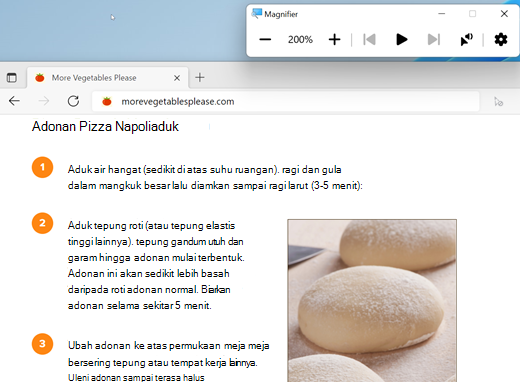520x382 pixels.
Task: Click the orange step 2 badge
Action: pos(42,223)
